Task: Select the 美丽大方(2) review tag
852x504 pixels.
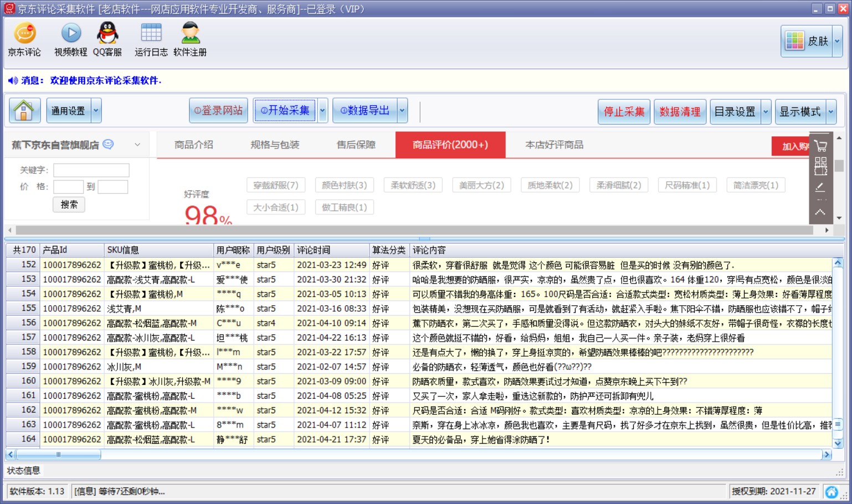Action: [x=482, y=185]
